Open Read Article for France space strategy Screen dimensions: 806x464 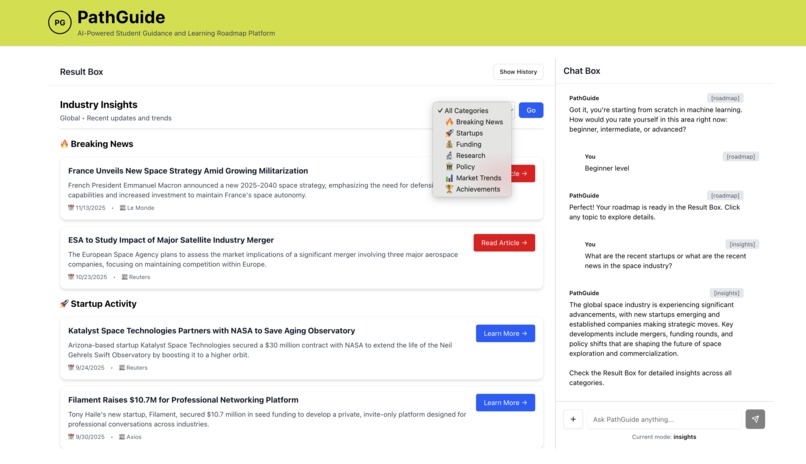coord(523,174)
